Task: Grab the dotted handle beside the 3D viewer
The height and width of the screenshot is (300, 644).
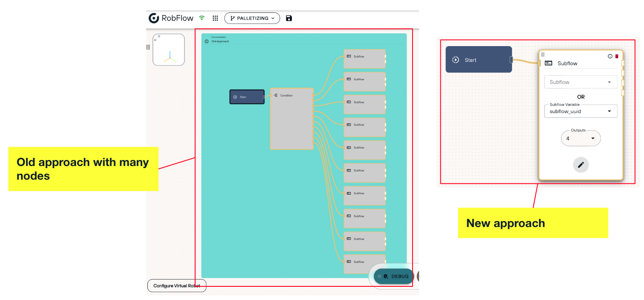Action: click(148, 47)
